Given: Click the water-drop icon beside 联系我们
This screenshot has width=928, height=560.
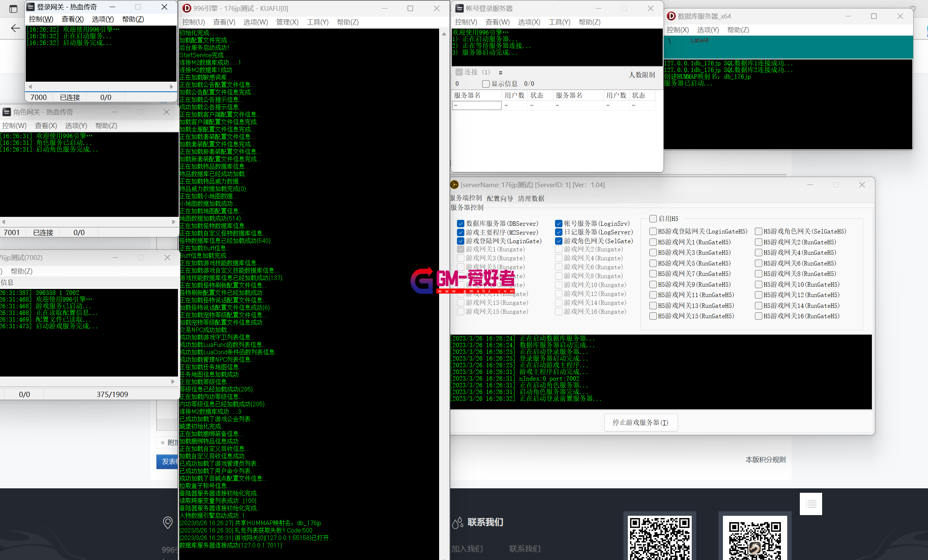Looking at the screenshot, I should 457,523.
